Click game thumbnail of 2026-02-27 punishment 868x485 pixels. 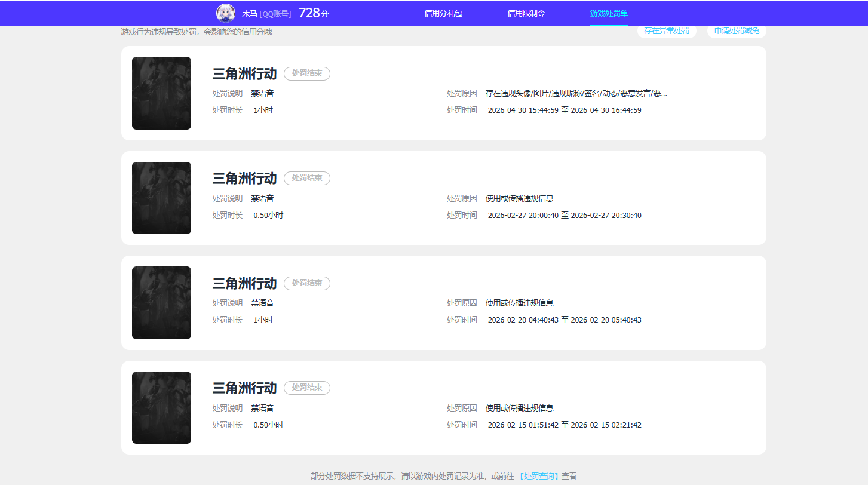[x=161, y=198]
